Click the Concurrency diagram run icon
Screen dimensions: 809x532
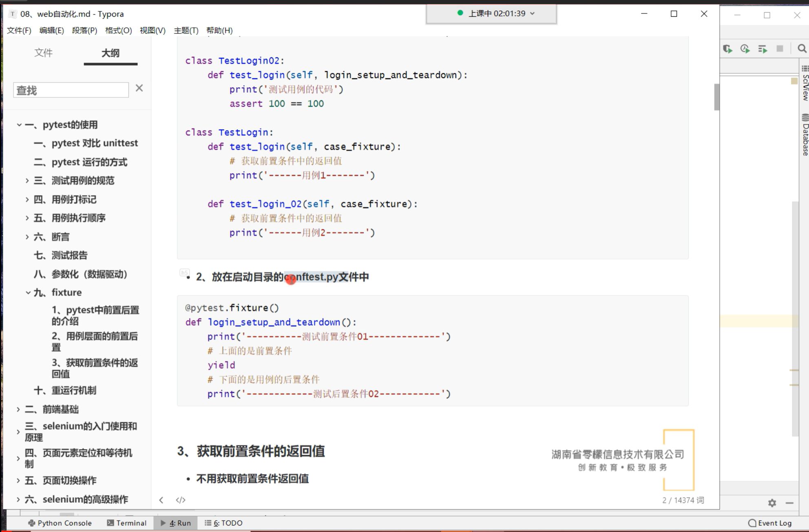pos(763,49)
